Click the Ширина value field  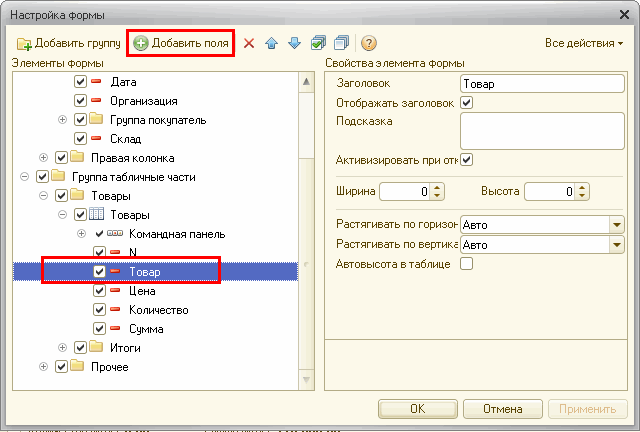404,192
